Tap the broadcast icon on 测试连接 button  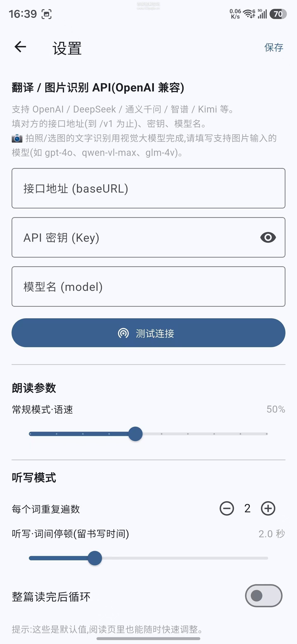tap(123, 333)
